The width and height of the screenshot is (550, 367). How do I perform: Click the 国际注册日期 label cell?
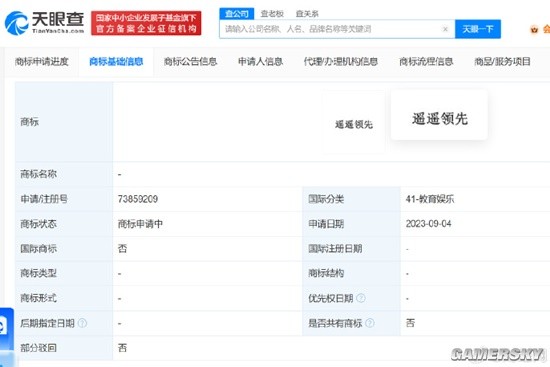(x=351, y=249)
